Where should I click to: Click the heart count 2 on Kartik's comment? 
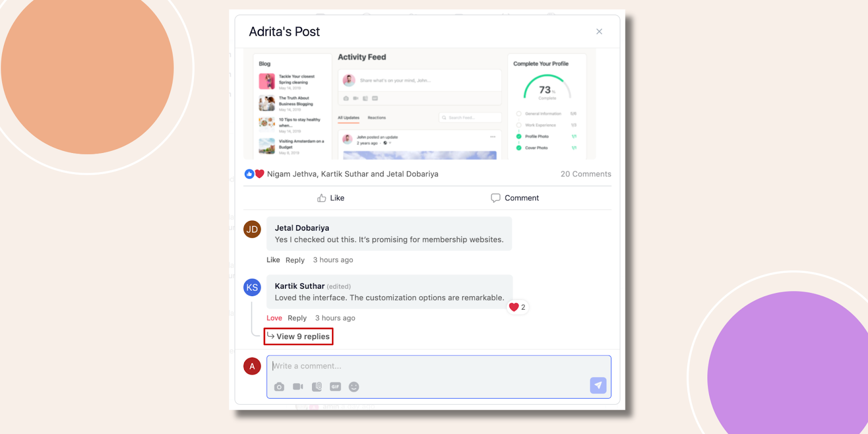tap(518, 307)
